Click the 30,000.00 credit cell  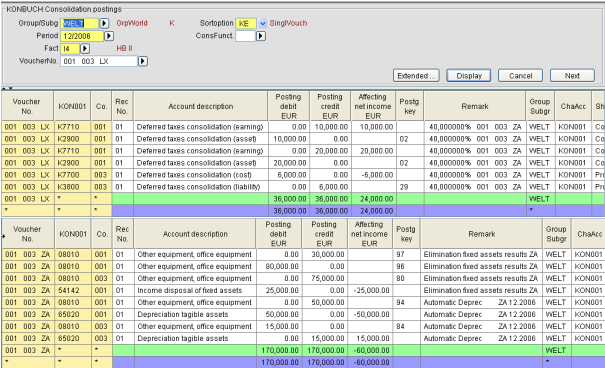pyautogui.click(x=324, y=254)
